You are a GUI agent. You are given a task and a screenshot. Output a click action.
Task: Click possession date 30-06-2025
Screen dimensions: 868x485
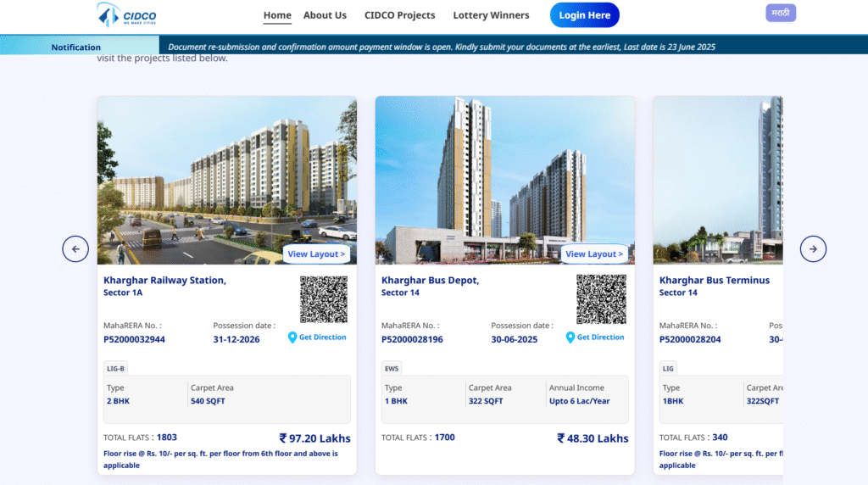(515, 339)
